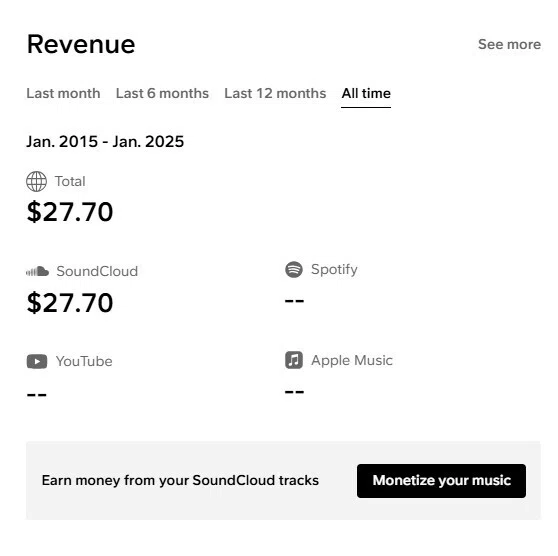Image resolution: width=558 pixels, height=556 pixels.
Task: Click the SoundCloud cloud logo icon
Action: (37, 271)
